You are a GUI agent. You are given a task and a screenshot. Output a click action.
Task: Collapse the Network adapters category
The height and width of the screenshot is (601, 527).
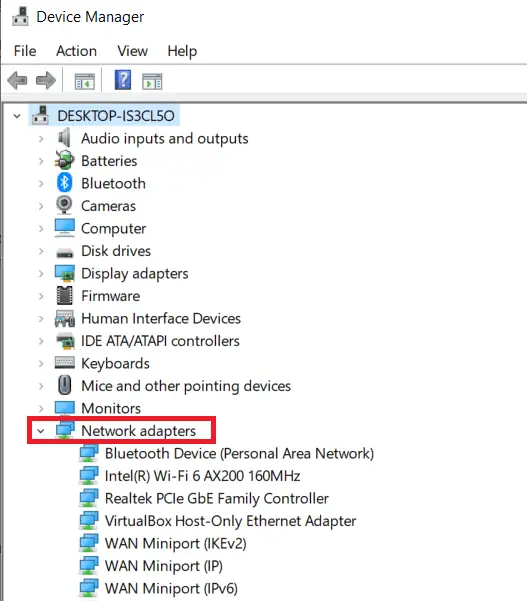coord(41,431)
